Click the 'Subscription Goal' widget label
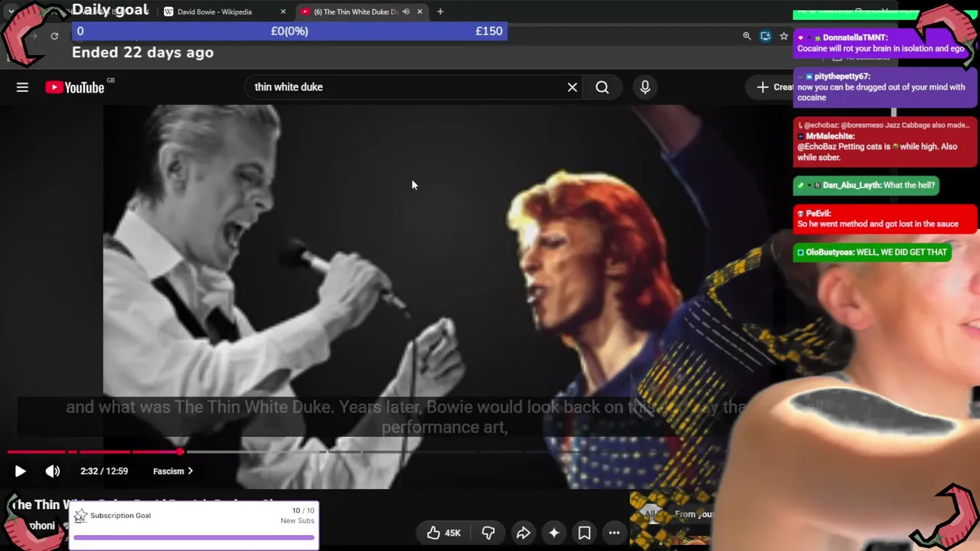Image resolution: width=980 pixels, height=551 pixels. pyautogui.click(x=120, y=516)
